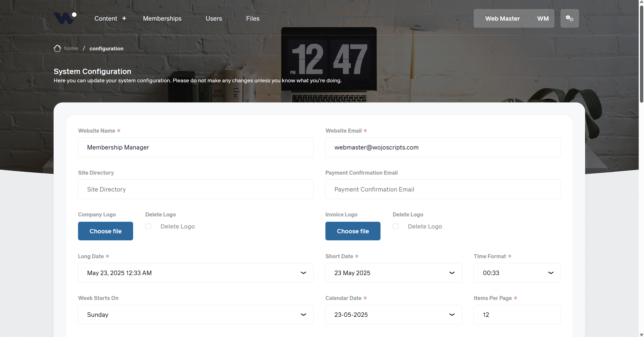Screen dimensions: 644x337
Task: Open the Memberships menu
Action: pyautogui.click(x=162, y=18)
